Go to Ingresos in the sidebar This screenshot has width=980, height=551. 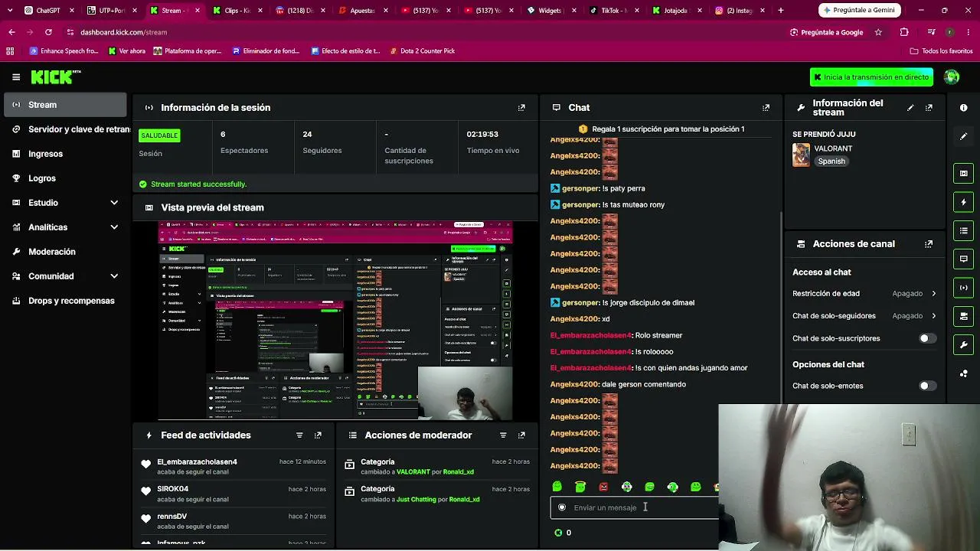tap(65, 154)
